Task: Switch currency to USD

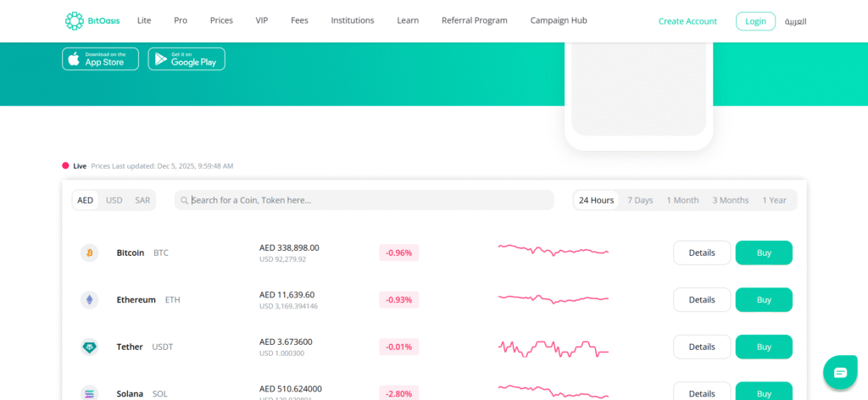Action: 114,200
